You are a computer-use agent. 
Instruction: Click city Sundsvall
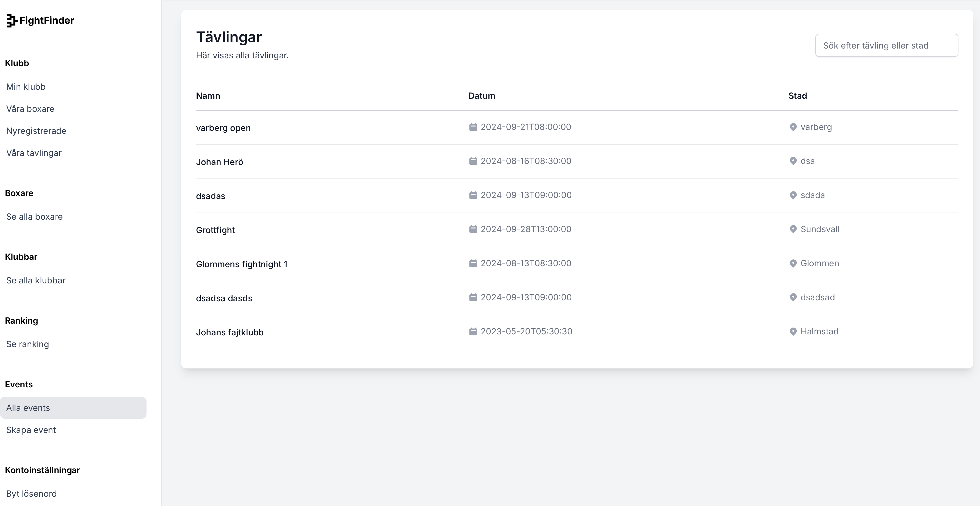[820, 229]
